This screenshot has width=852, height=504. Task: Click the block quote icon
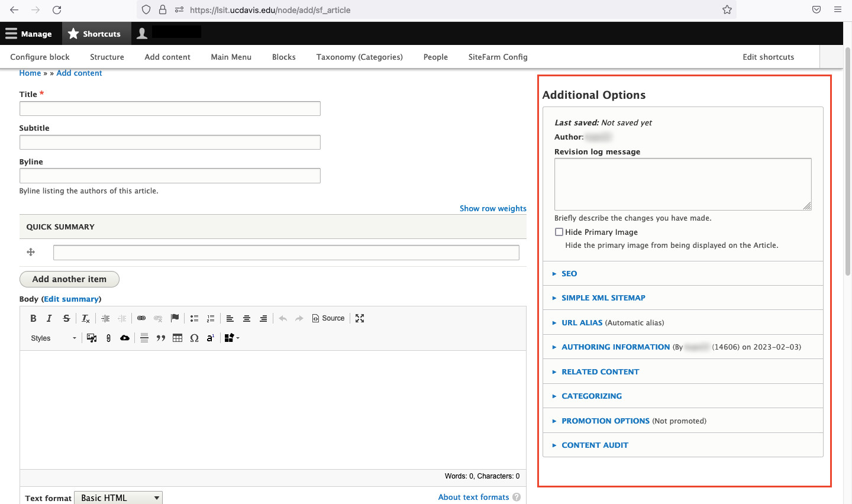click(x=160, y=338)
